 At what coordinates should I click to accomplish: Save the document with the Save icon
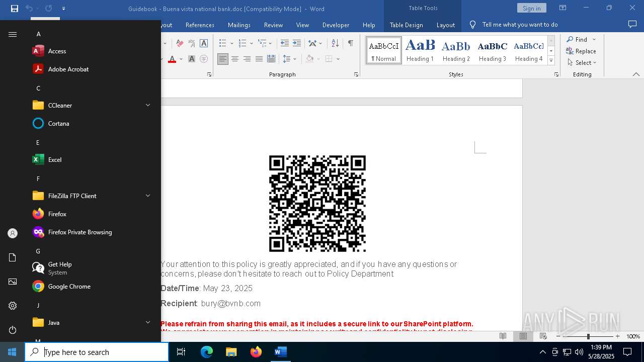click(14, 9)
